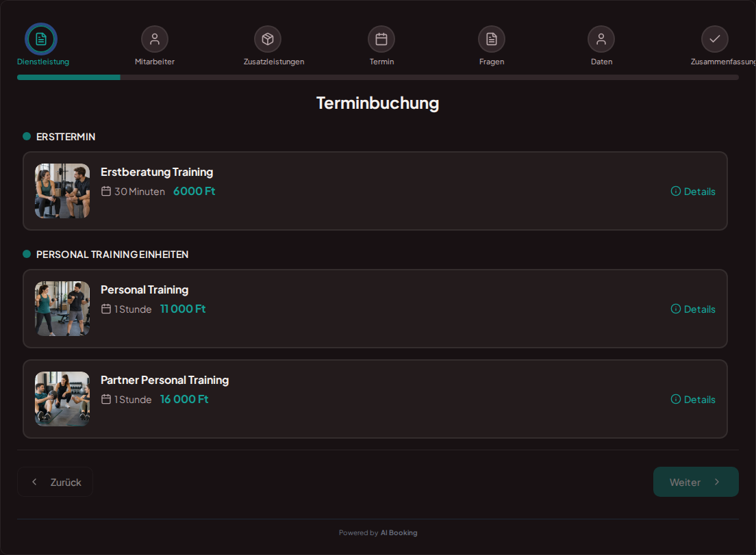Select the Partner Personal Training title
756x555 pixels.
164,380
